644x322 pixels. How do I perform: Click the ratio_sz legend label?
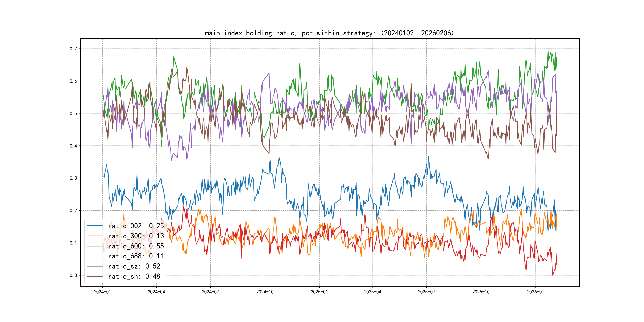point(134,266)
